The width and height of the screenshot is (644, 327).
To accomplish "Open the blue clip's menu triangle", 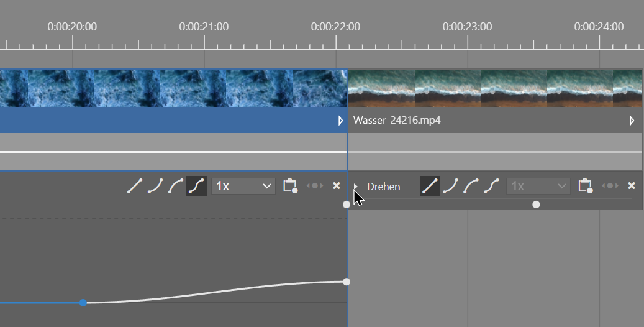I will 340,121.
